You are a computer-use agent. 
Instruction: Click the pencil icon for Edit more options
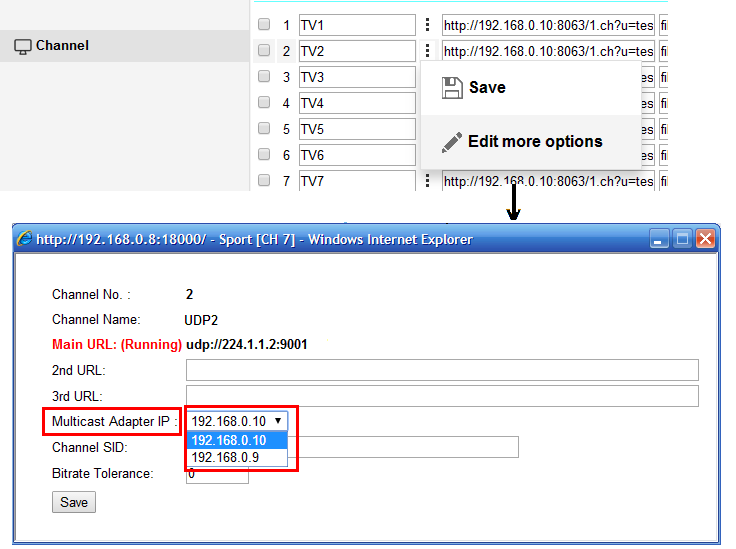452,141
